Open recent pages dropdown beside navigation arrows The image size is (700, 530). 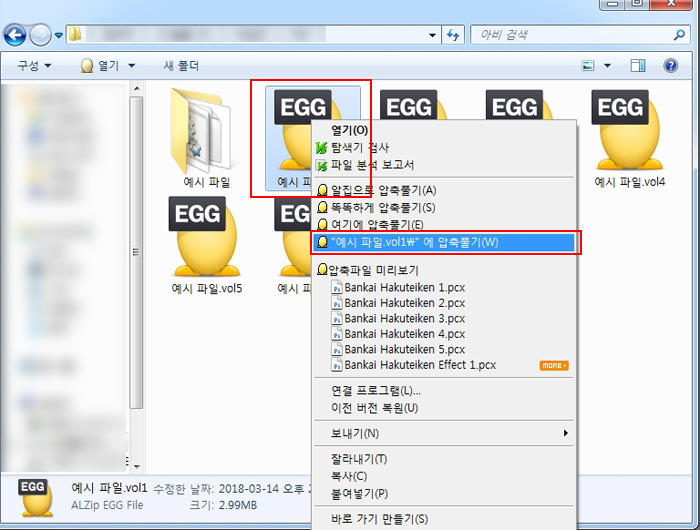click(x=58, y=35)
